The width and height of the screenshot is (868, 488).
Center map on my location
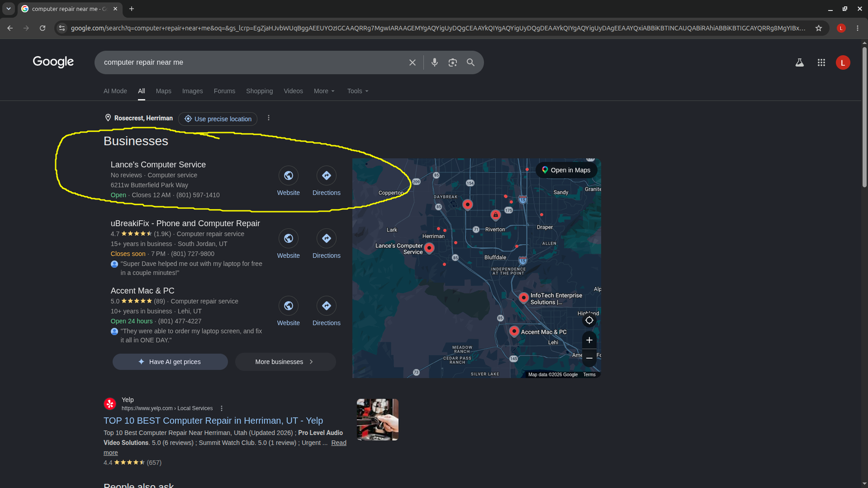[x=589, y=320]
